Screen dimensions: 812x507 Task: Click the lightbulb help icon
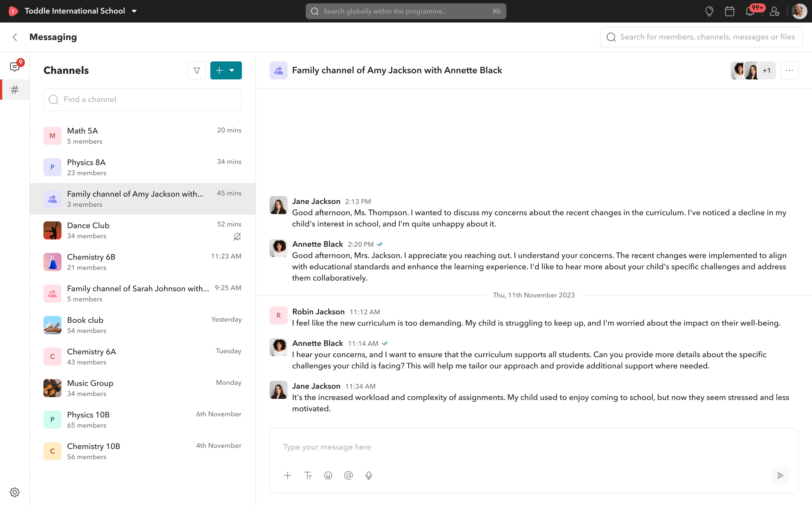tap(709, 11)
